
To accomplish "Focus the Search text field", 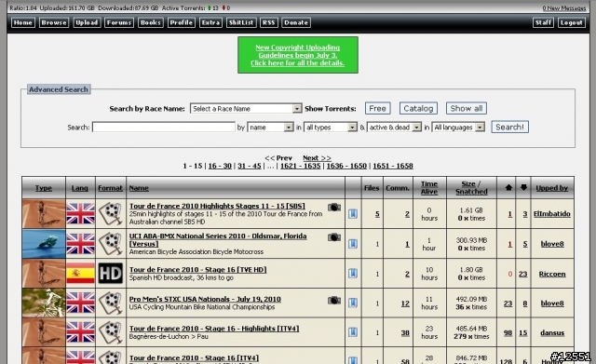I will (164, 127).
